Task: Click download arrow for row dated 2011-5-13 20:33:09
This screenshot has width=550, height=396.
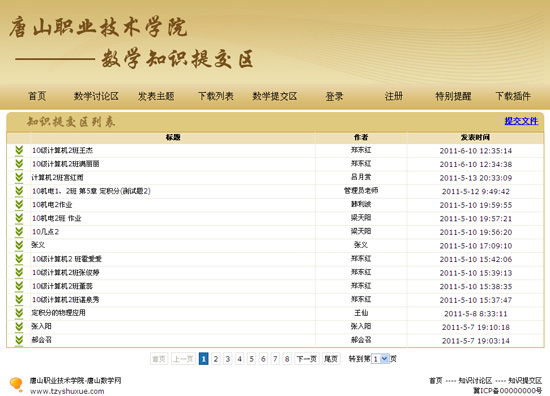Action: pos(19,177)
